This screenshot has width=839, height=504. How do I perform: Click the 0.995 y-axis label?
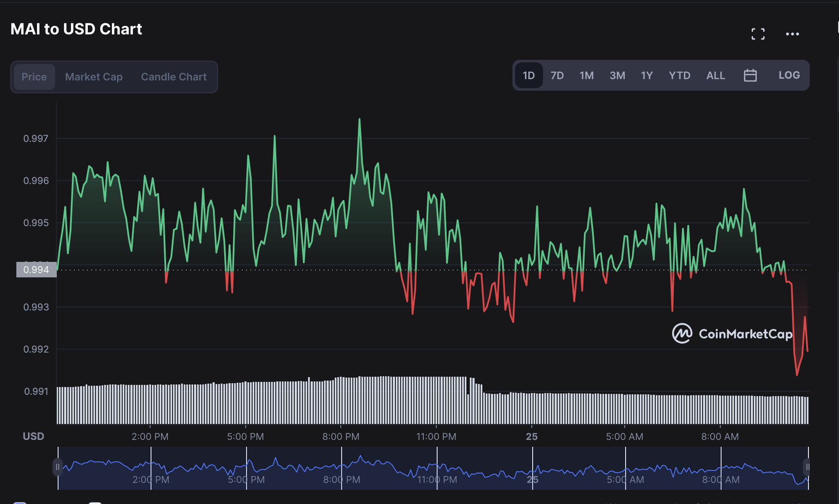pyautogui.click(x=36, y=223)
